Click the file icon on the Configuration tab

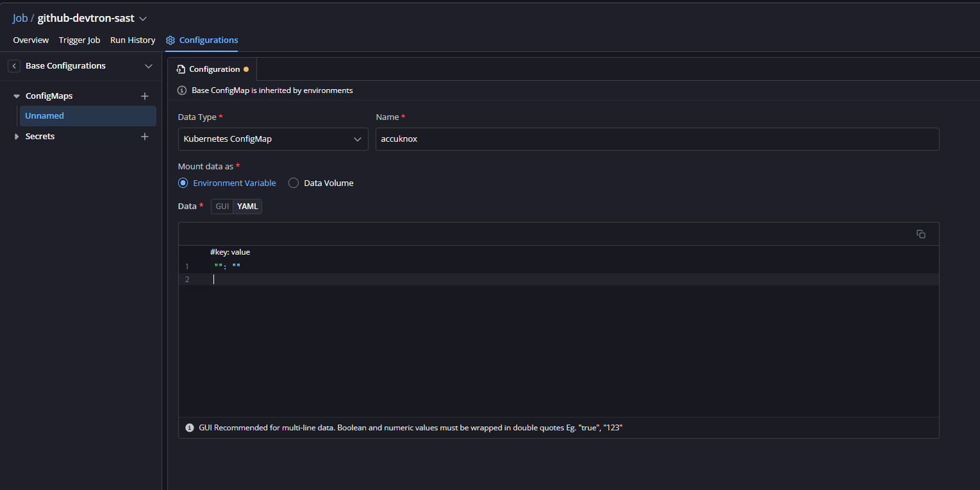(181, 69)
